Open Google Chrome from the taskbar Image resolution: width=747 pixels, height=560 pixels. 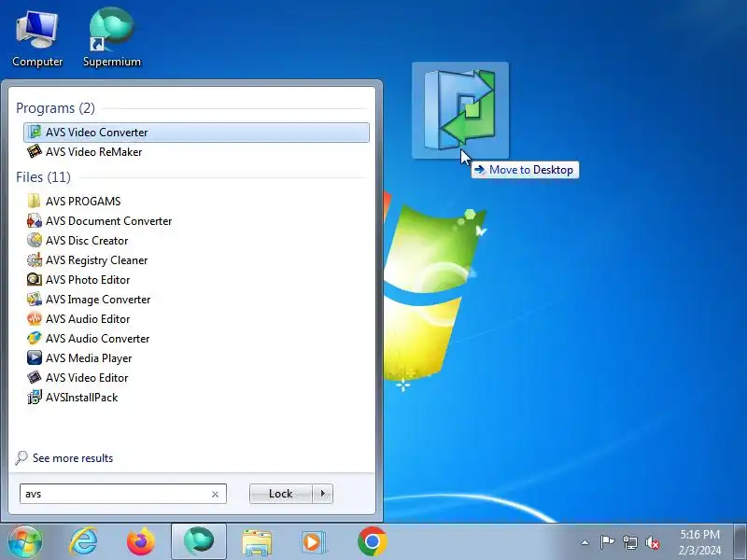[x=372, y=541]
